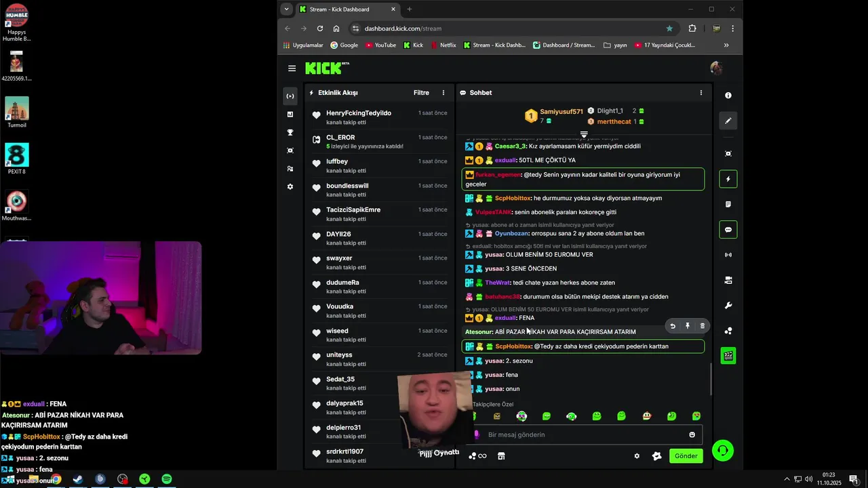Open the community users icon in sidebar
Image resolution: width=868 pixels, height=488 pixels.
[290, 169]
